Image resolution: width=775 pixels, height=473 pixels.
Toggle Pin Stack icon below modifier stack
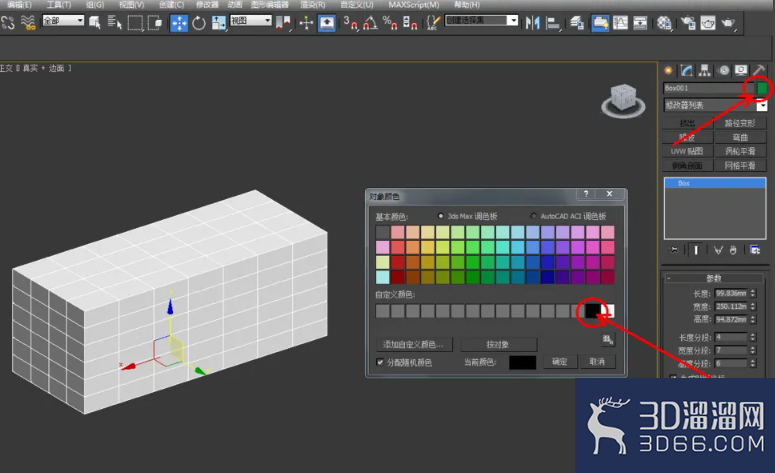coord(674,250)
